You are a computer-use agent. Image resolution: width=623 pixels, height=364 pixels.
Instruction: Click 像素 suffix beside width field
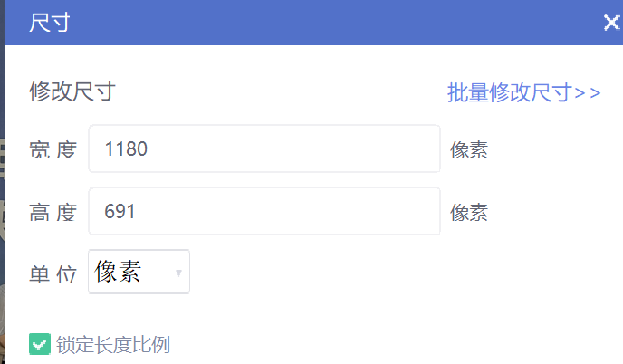469,150
